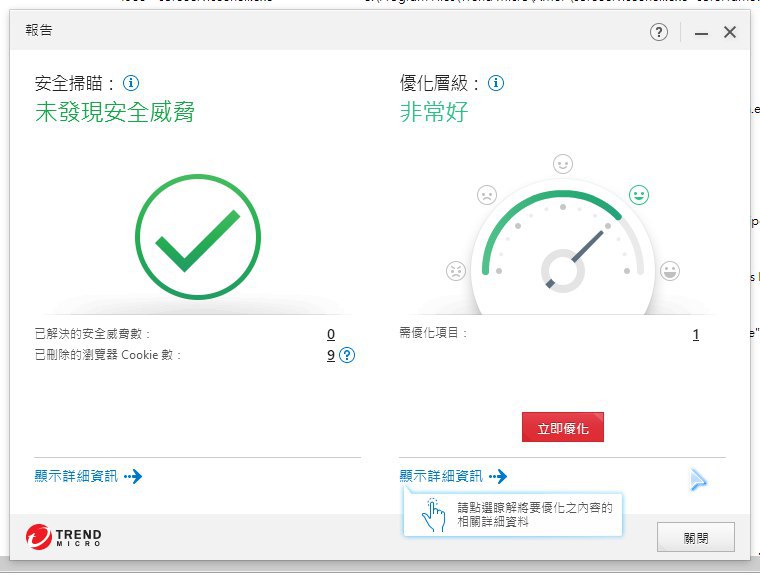Open info icon beside 安全掃瞄
The width and height of the screenshot is (760, 578).
[131, 83]
